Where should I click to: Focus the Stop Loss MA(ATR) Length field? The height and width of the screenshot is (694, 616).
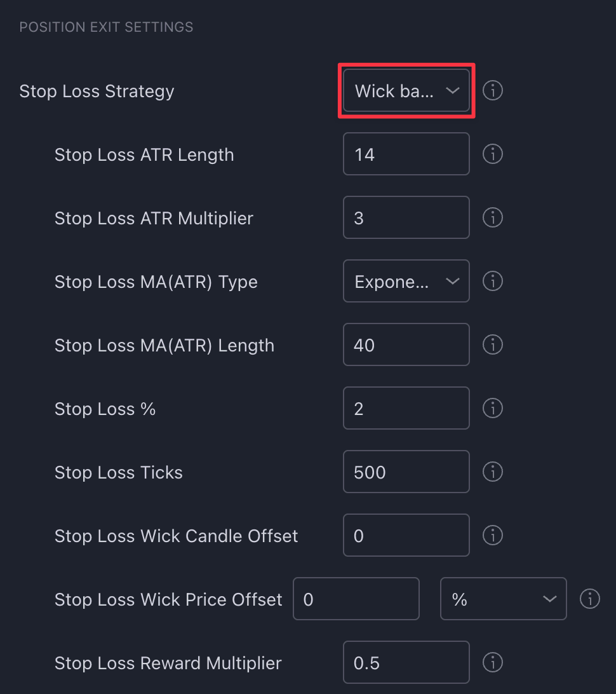[x=406, y=344]
